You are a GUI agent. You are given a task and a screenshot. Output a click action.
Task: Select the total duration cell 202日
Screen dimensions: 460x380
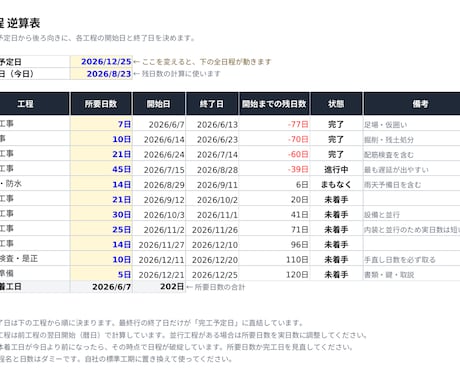click(x=159, y=287)
